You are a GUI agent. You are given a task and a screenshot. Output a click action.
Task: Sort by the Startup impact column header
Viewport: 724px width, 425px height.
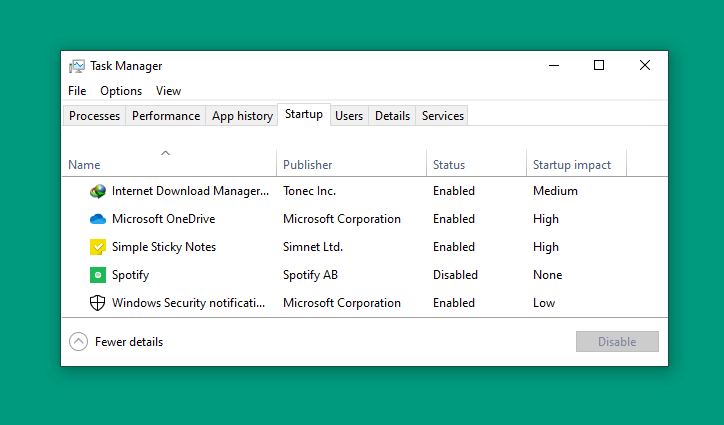pos(572,165)
